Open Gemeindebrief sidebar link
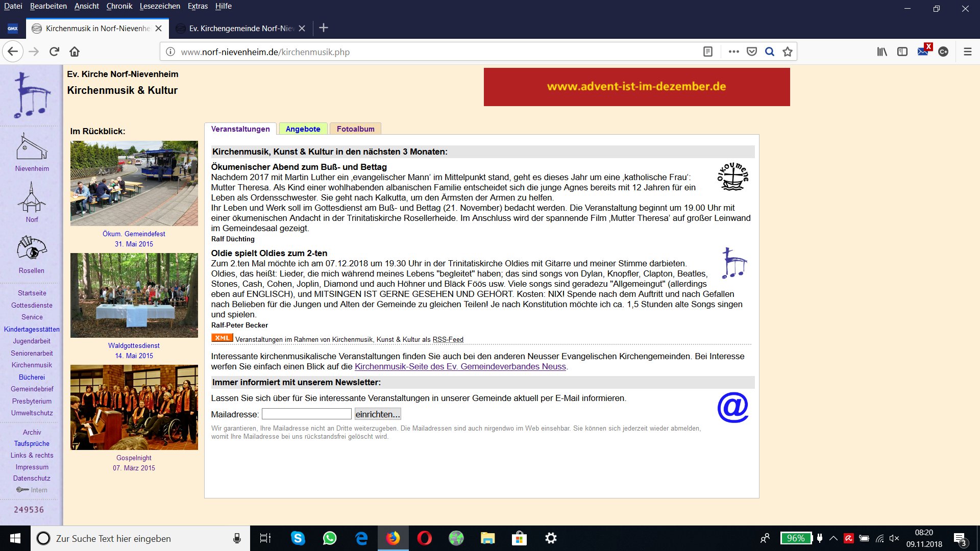Image resolution: width=980 pixels, height=551 pixels. [x=32, y=389]
